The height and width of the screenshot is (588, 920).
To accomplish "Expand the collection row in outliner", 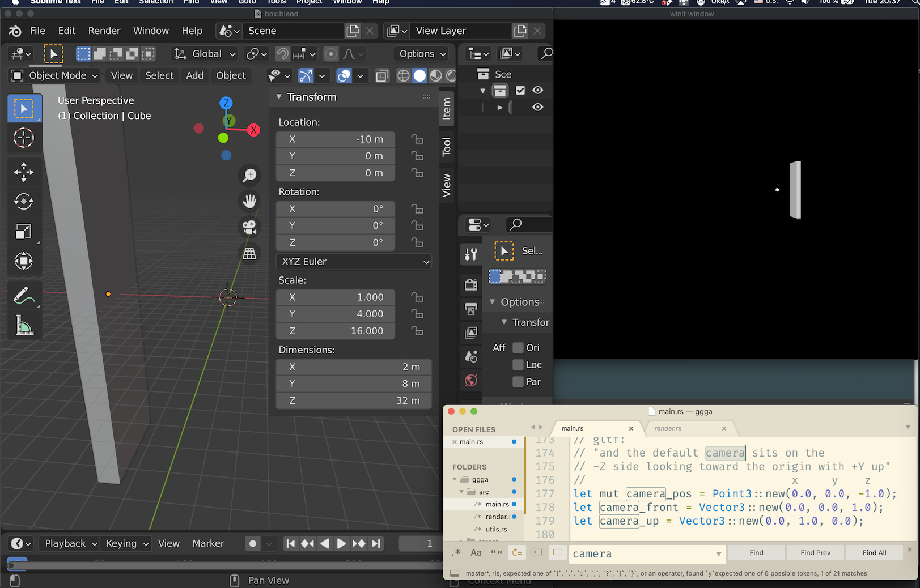I will point(500,107).
